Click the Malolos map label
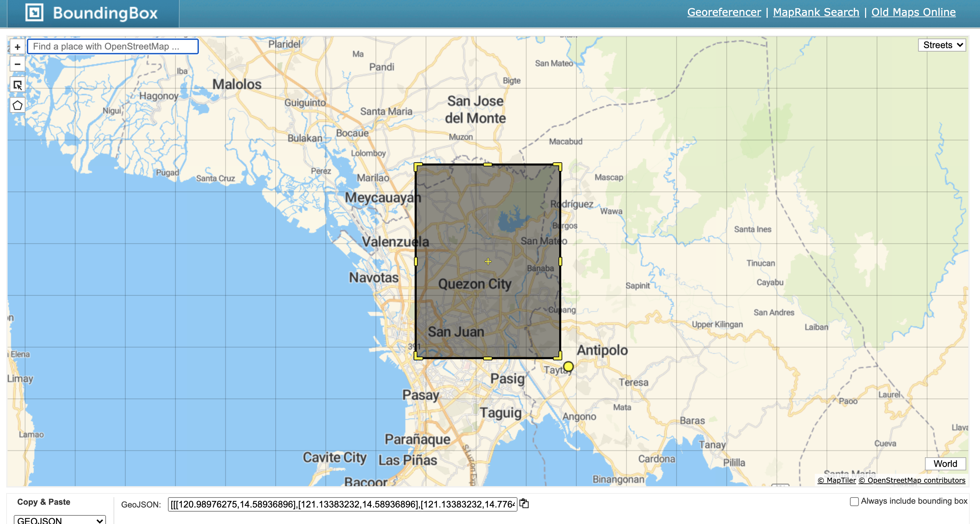 point(237,84)
